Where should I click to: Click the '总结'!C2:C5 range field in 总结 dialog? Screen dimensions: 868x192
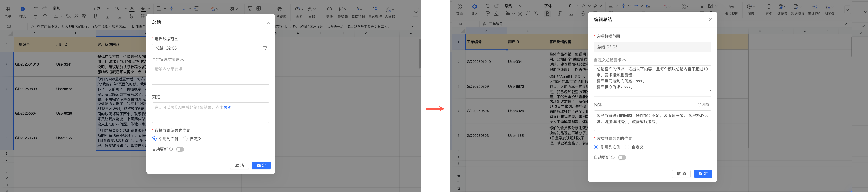(x=211, y=48)
